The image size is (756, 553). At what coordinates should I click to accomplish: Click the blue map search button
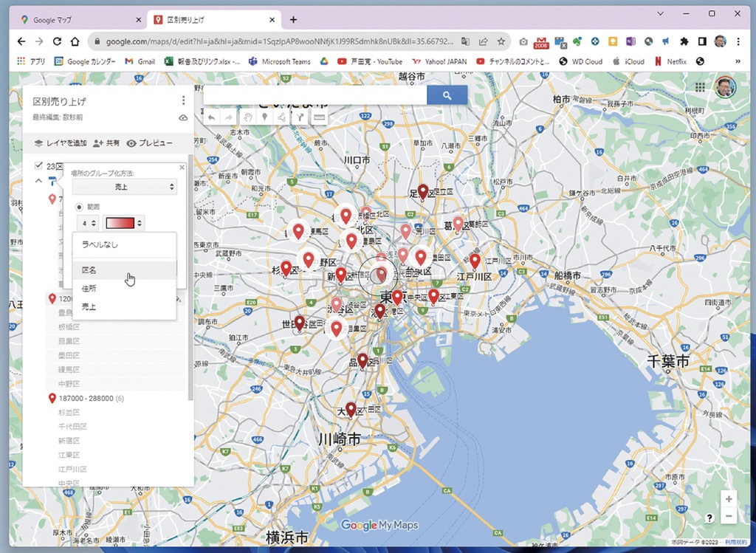(447, 95)
